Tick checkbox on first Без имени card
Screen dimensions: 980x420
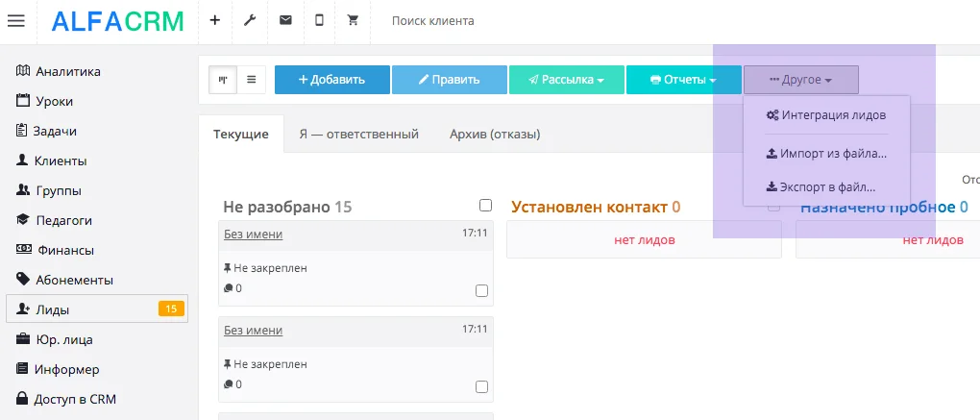(482, 291)
